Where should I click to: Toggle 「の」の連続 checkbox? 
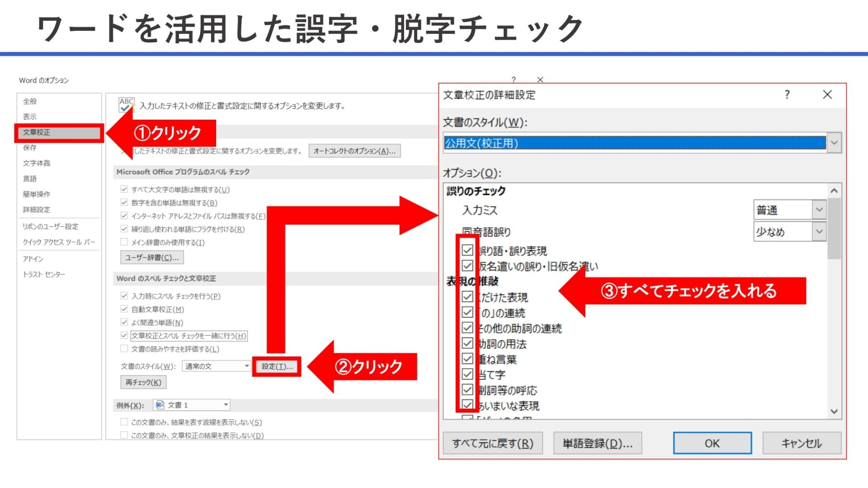[467, 312]
